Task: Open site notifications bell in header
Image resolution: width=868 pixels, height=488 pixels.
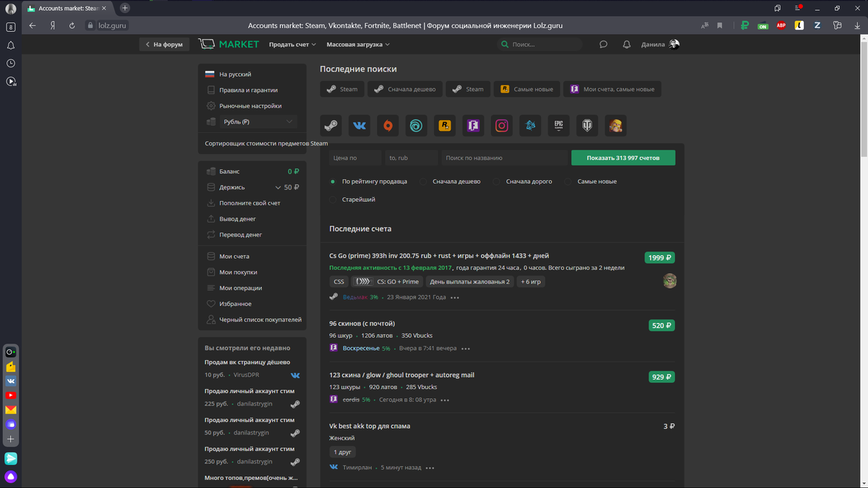Action: click(626, 44)
